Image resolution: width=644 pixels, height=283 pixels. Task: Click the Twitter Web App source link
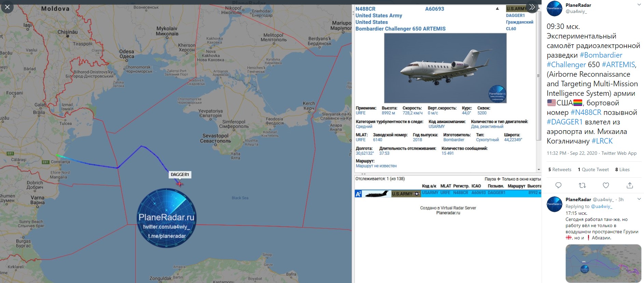coord(619,153)
